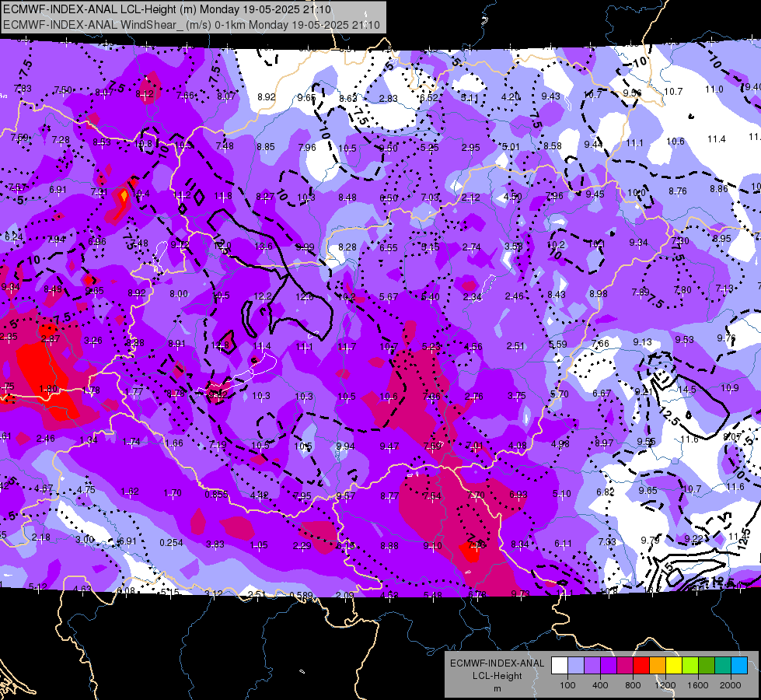Viewport: 761px width, 700px height.
Task: Click the map value 3.83
Action: pyautogui.click(x=215, y=544)
